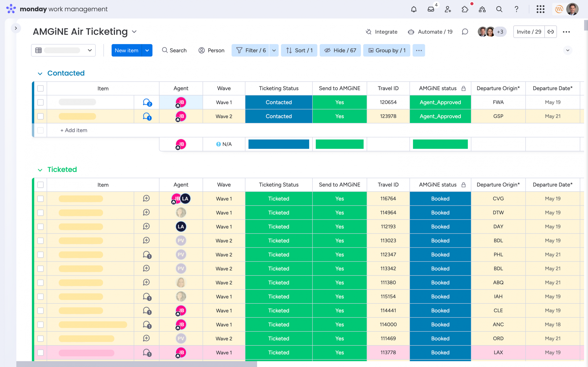The image size is (588, 367).
Task: Add update on Travel ID 116764 row
Action: [146, 199]
